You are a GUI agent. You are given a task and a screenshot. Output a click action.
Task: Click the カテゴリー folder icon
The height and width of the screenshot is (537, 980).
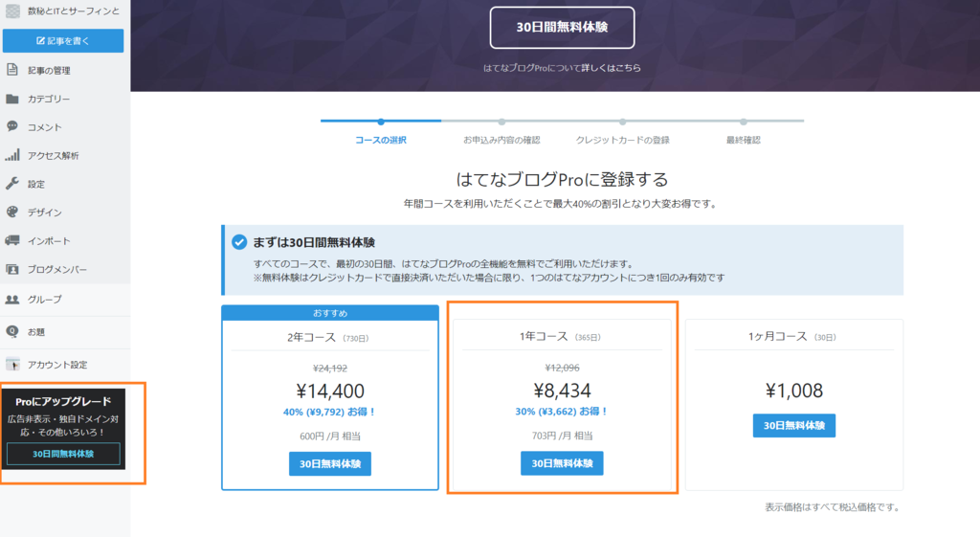coord(11,99)
